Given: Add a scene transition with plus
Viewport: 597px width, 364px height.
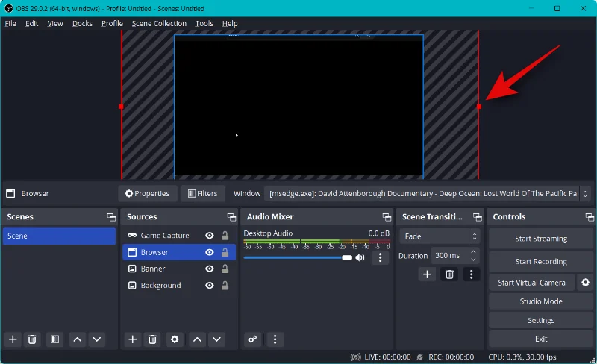Looking at the screenshot, I should (427, 274).
